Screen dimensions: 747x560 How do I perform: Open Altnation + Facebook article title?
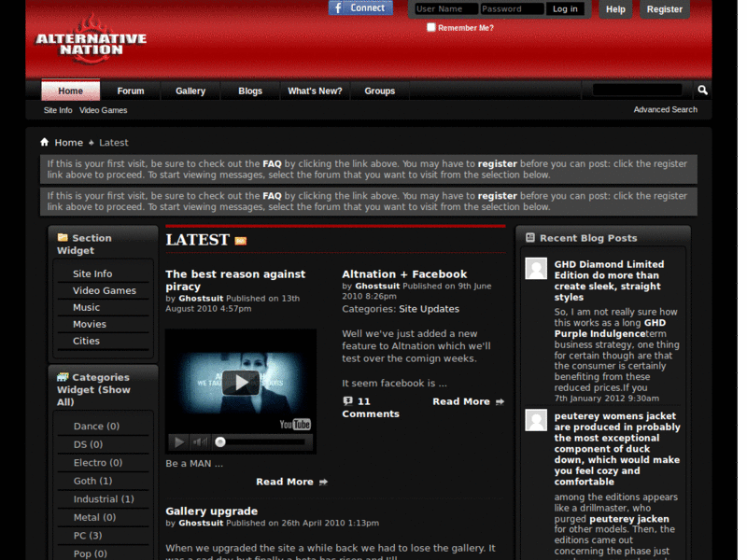[x=404, y=273]
